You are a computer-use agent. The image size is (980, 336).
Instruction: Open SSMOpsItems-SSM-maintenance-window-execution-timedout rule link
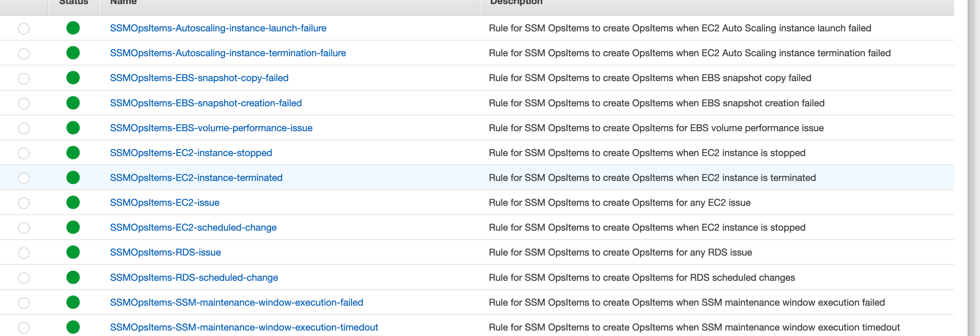[x=244, y=327]
